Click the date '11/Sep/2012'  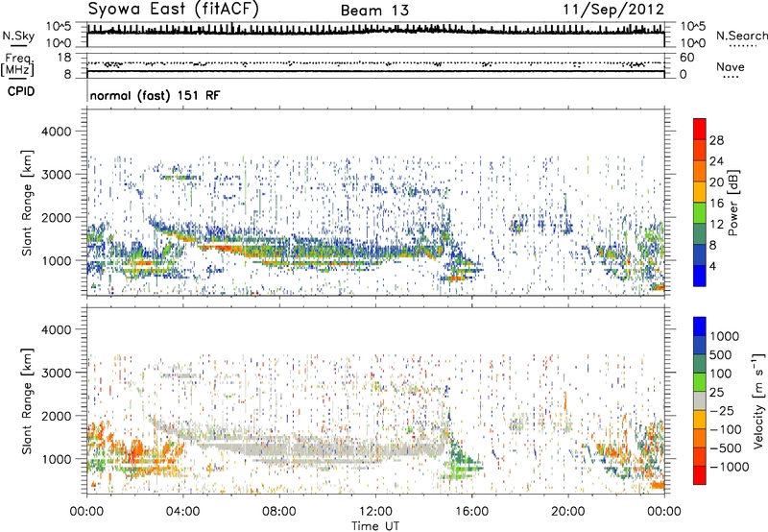(613, 10)
